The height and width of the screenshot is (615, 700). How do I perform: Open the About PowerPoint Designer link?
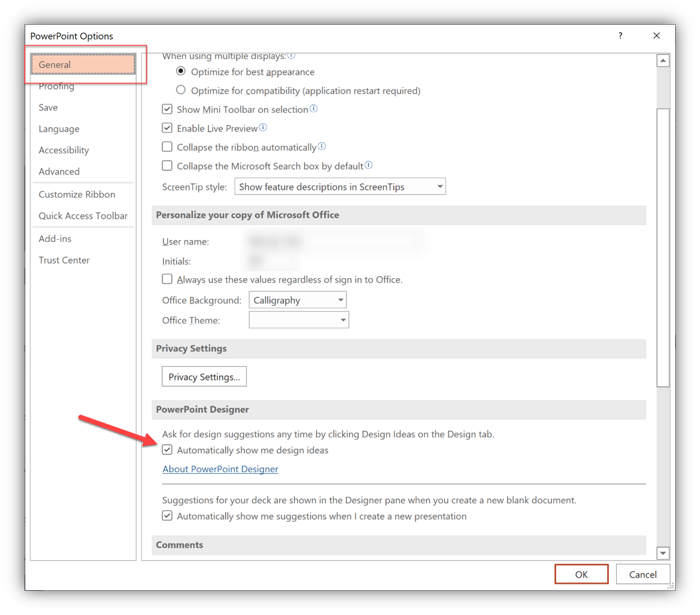(x=220, y=469)
